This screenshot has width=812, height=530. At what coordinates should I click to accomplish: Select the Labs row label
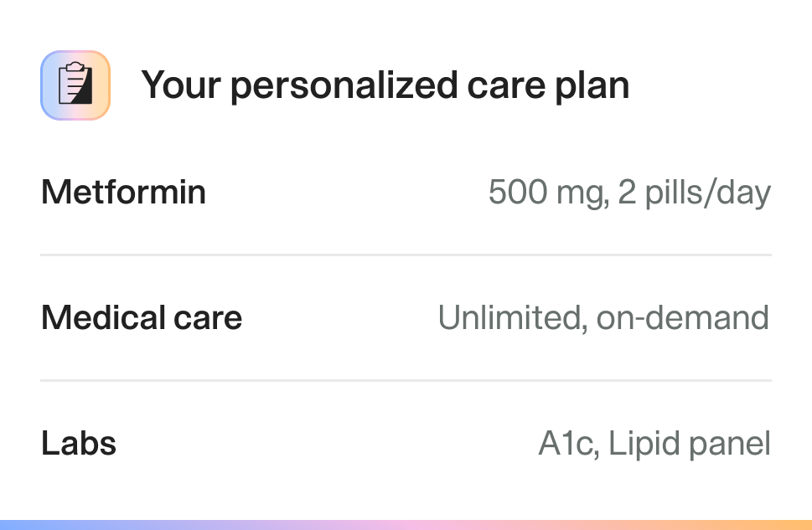(x=79, y=443)
